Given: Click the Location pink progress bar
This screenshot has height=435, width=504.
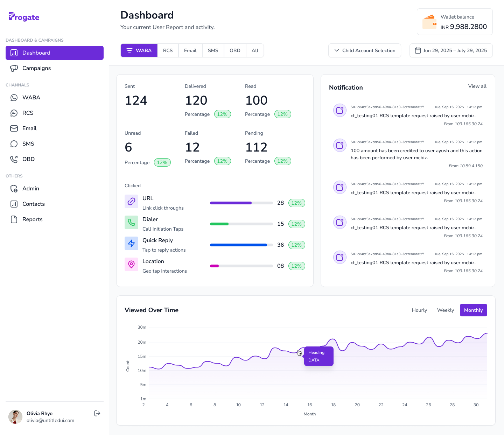Looking at the screenshot, I should click(241, 266).
